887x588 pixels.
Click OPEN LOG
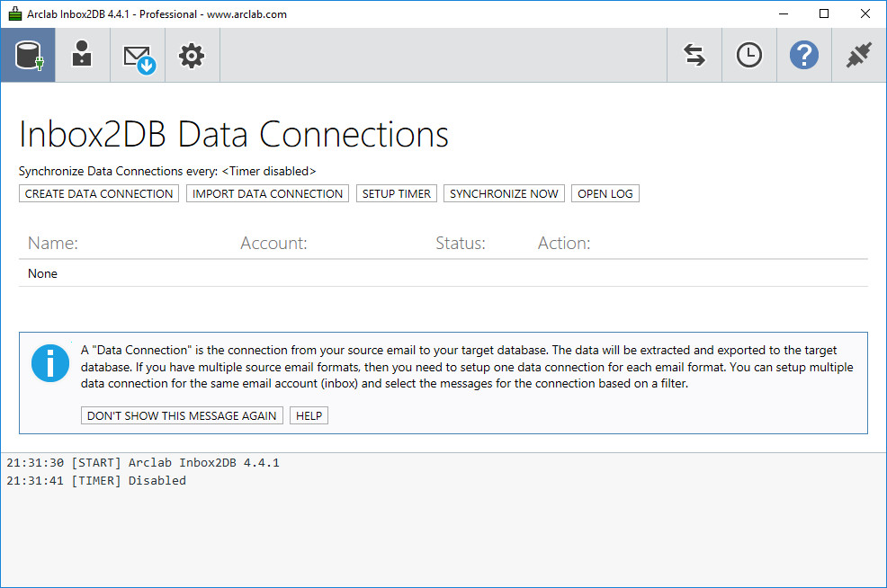click(x=605, y=193)
